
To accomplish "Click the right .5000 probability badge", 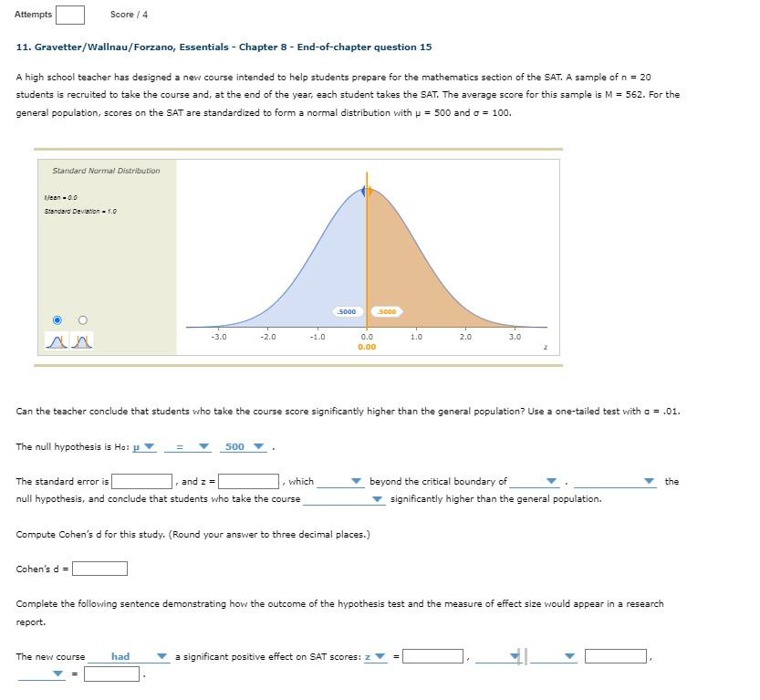I will click(x=385, y=310).
